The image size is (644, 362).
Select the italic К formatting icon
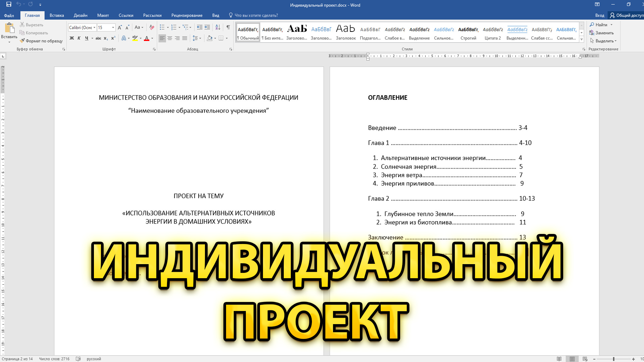click(79, 38)
